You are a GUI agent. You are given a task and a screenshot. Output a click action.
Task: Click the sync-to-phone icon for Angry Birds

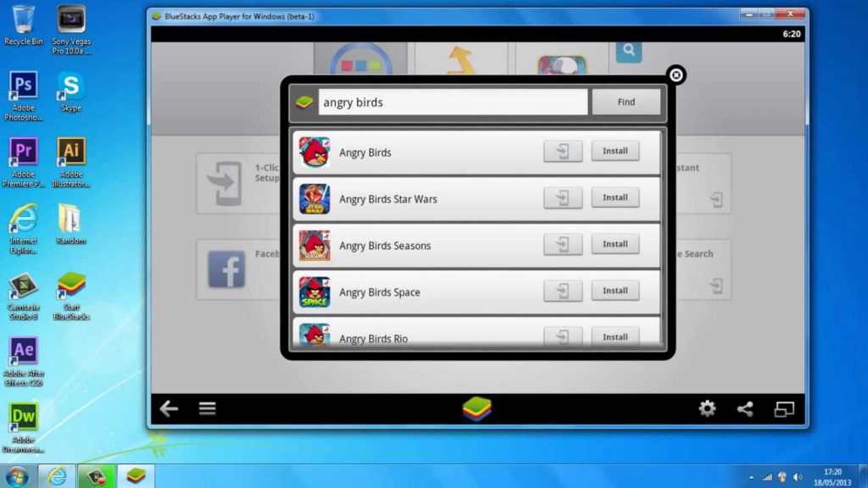(563, 151)
